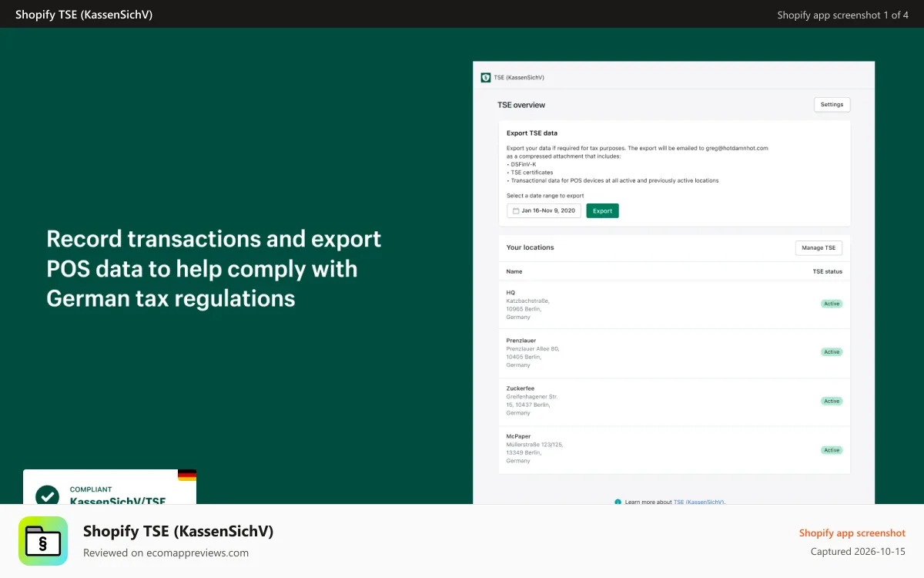Open the Settings button
The width and height of the screenshot is (924, 578).
(x=832, y=105)
